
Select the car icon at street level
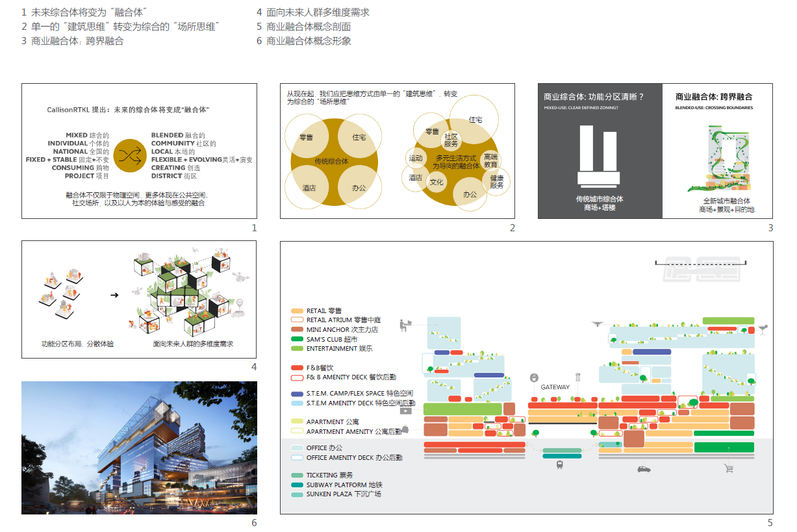coord(644,470)
